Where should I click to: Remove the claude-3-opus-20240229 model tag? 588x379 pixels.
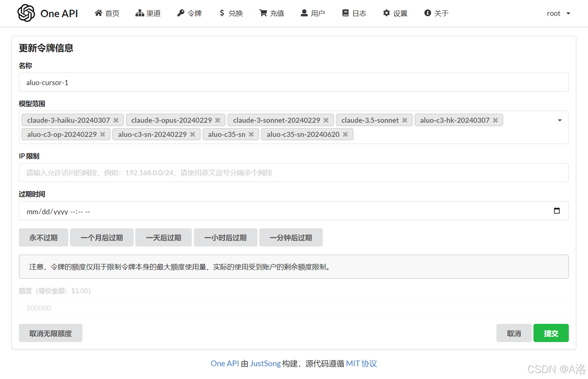[218, 120]
